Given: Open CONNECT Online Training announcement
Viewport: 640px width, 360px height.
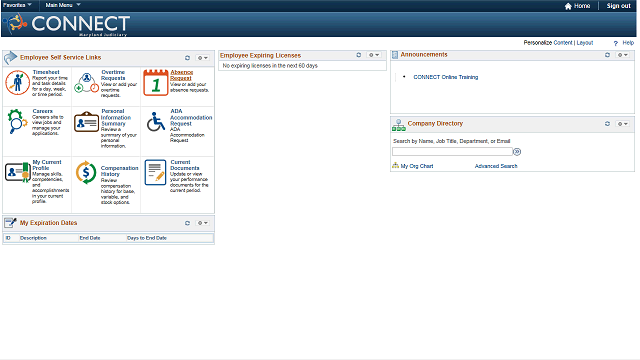Looking at the screenshot, I should [x=446, y=77].
